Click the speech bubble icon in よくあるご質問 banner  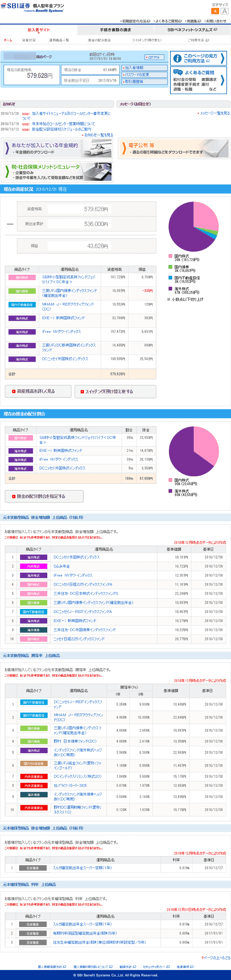[x=178, y=72]
